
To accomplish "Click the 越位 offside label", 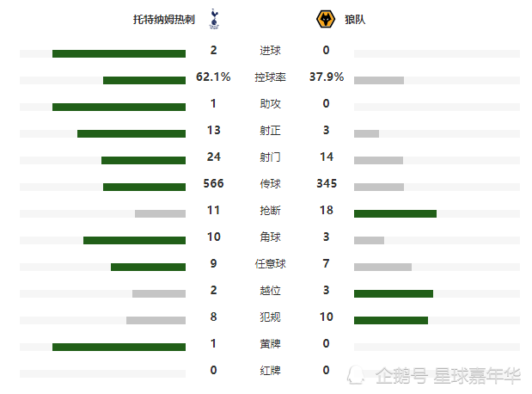I will [270, 291].
